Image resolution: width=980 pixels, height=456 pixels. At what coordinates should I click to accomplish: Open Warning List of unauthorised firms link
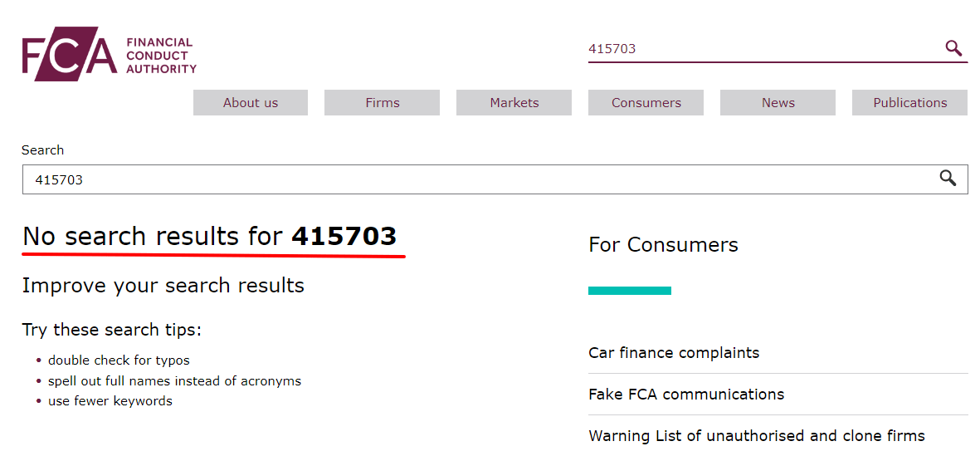pyautogui.click(x=757, y=435)
